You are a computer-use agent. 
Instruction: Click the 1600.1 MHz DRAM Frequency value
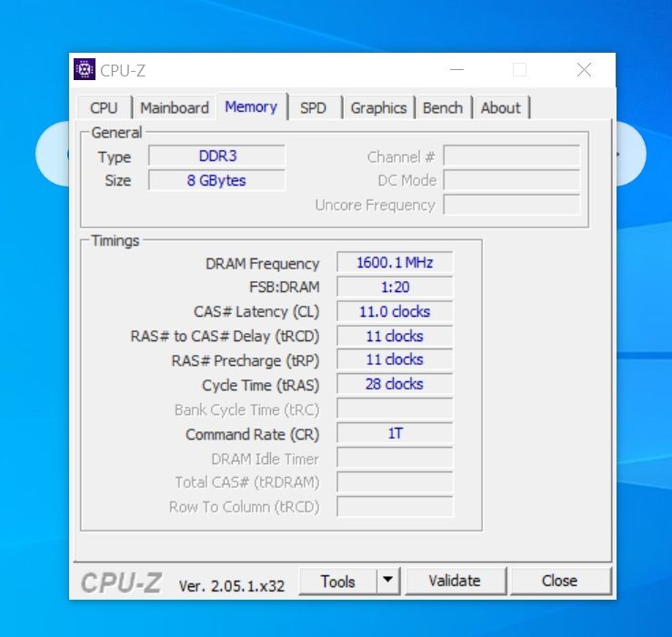(x=395, y=262)
